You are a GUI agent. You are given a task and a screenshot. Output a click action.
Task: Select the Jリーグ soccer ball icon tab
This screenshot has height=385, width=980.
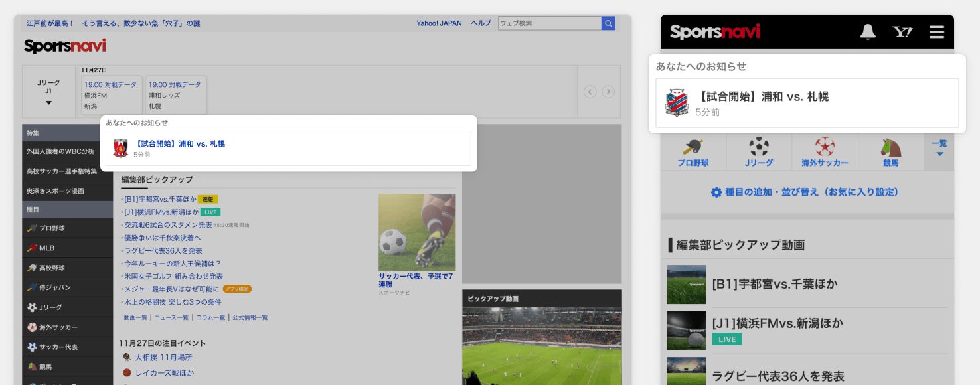[759, 153]
